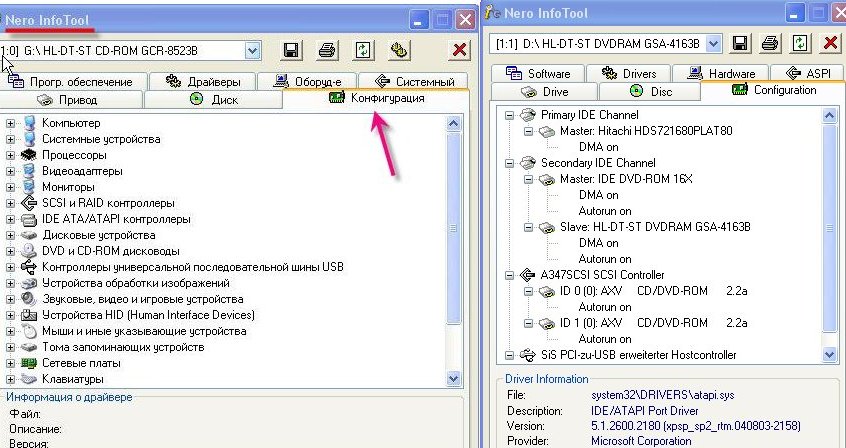Click the refresh icon in right window toolbar
This screenshot has width=846, height=448.
800,43
